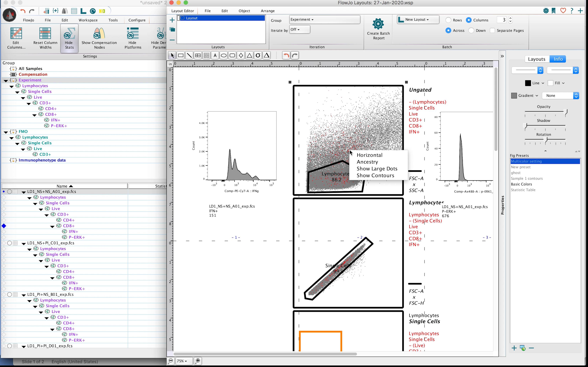Viewport: 588px width, 367px height.
Task: Choose Show Contours from context menu
Action: (375, 175)
